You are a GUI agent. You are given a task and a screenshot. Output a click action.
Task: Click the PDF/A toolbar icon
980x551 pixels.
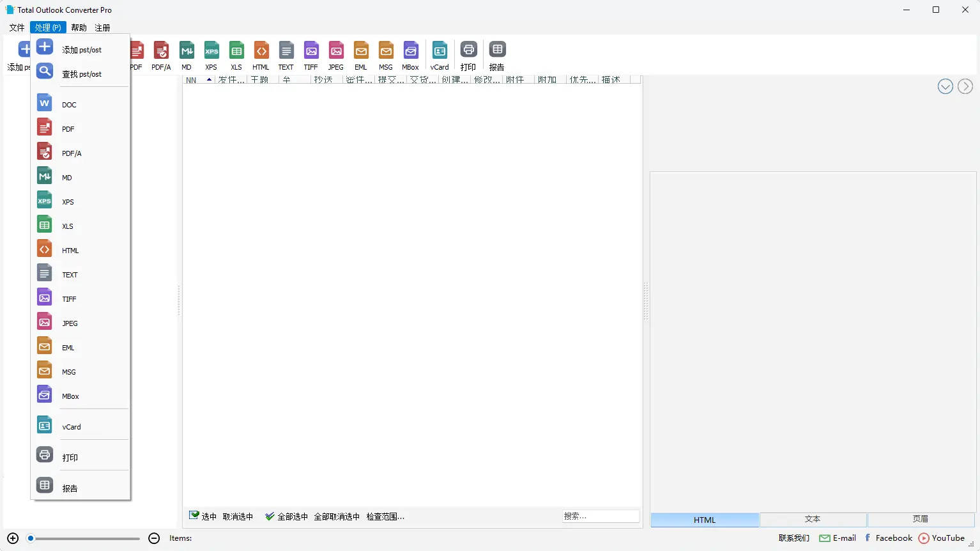[x=161, y=56]
